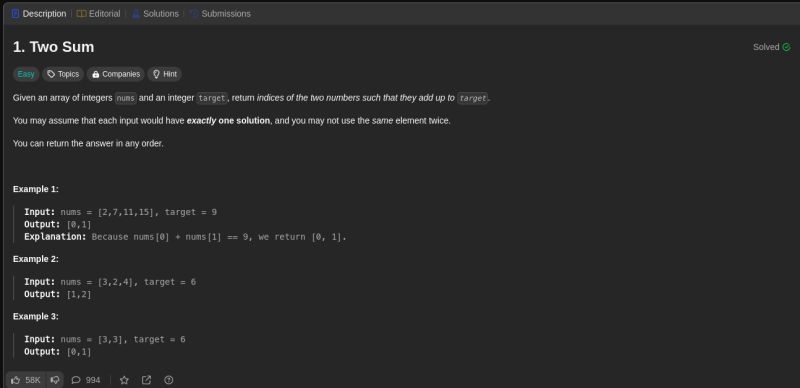Image resolution: width=800 pixels, height=388 pixels.
Task: Switch to the Editorial tab
Action: pyautogui.click(x=98, y=14)
